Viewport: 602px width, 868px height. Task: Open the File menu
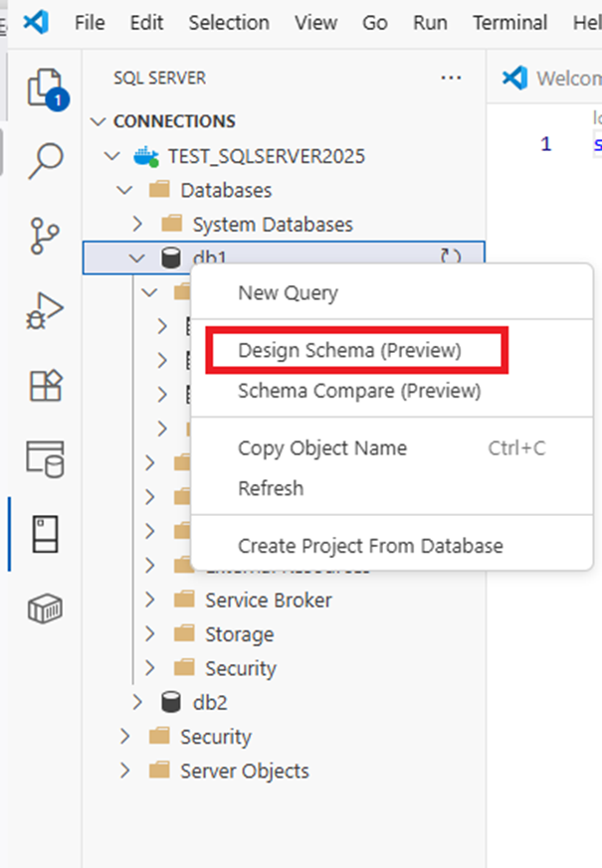pyautogui.click(x=90, y=23)
